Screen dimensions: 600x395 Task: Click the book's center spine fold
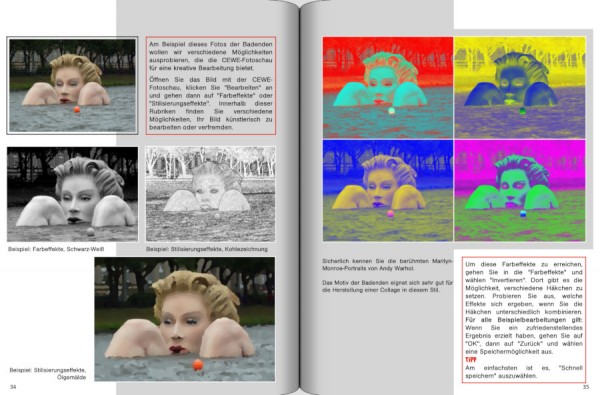(x=299, y=198)
